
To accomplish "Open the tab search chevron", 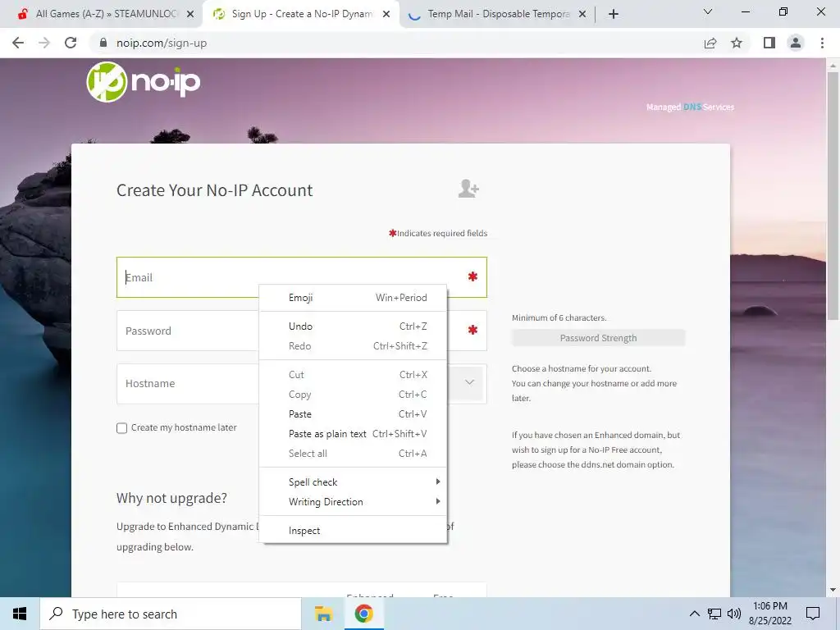I will pyautogui.click(x=708, y=11).
